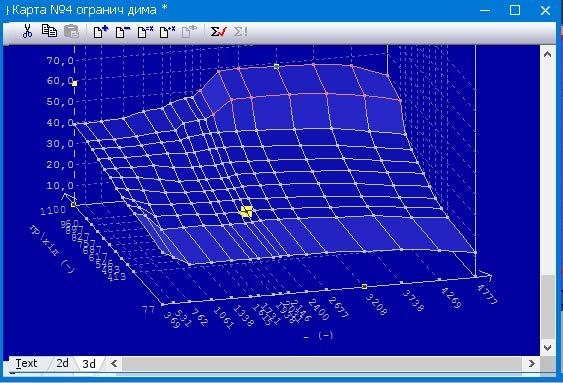Click the Paste clipboard icon
The image size is (563, 383).
(71, 31)
